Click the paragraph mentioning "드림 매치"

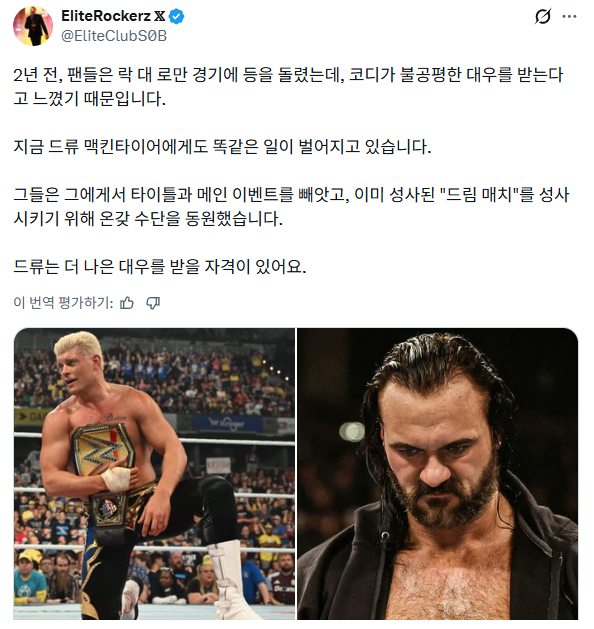click(x=291, y=207)
